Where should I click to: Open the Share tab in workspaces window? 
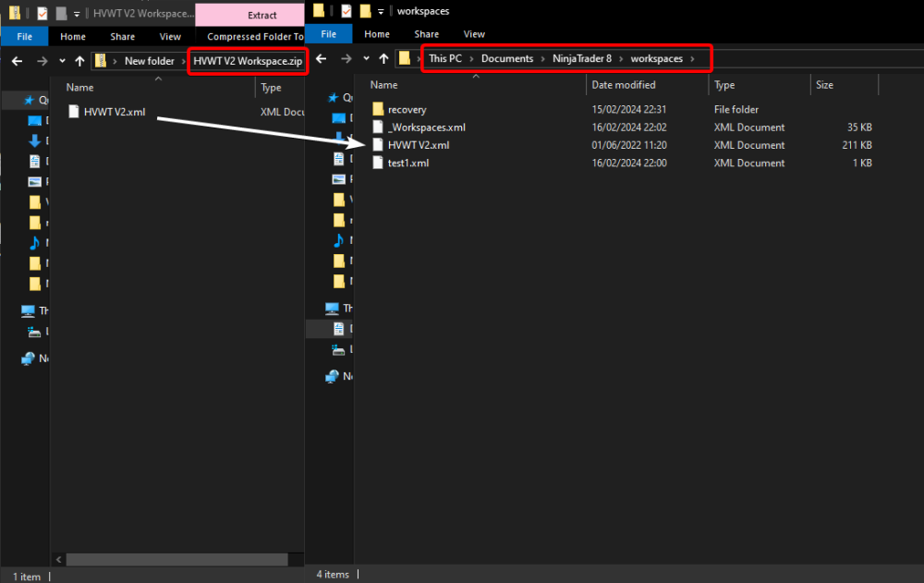(x=426, y=34)
